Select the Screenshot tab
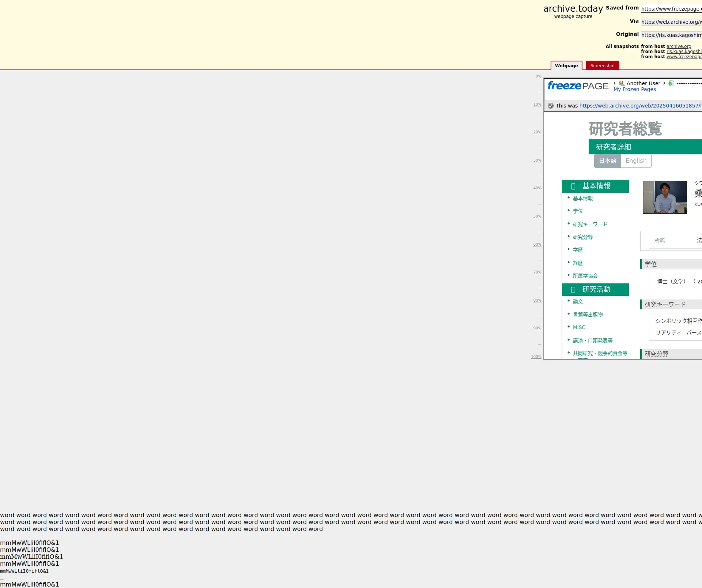 coord(602,66)
